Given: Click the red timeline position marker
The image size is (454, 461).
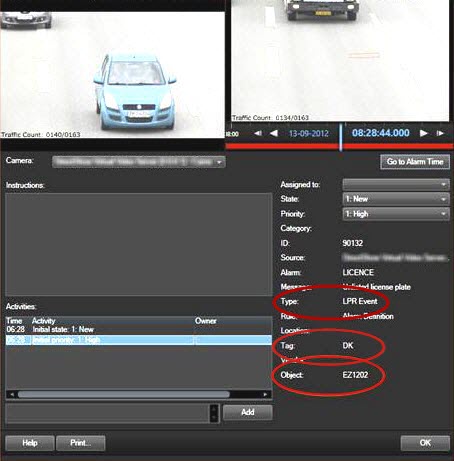Looking at the screenshot, I should click(341, 137).
